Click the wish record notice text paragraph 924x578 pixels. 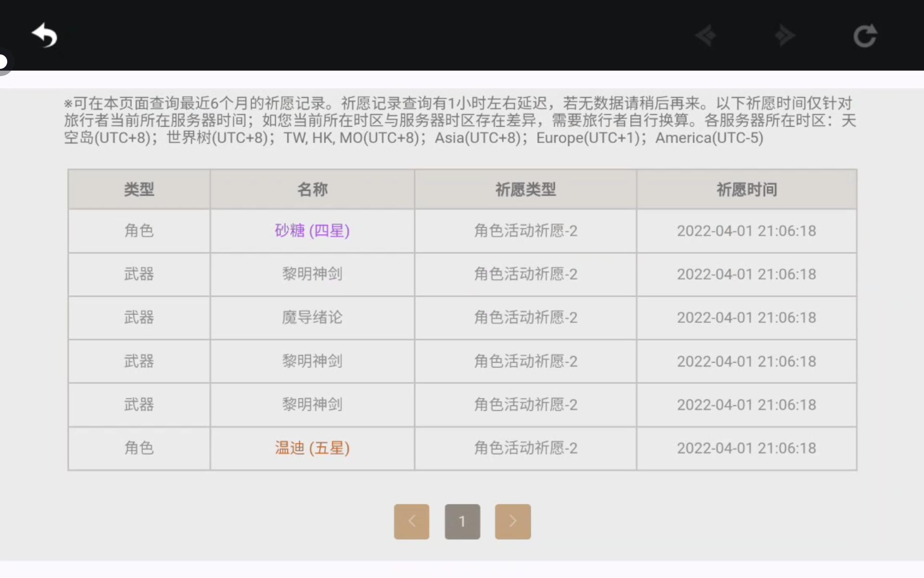pos(460,120)
